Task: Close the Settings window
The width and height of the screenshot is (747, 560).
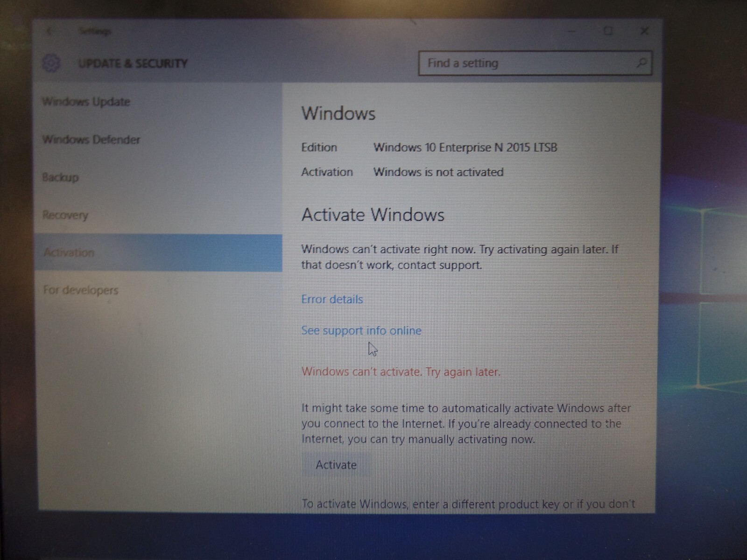Action: pos(644,31)
